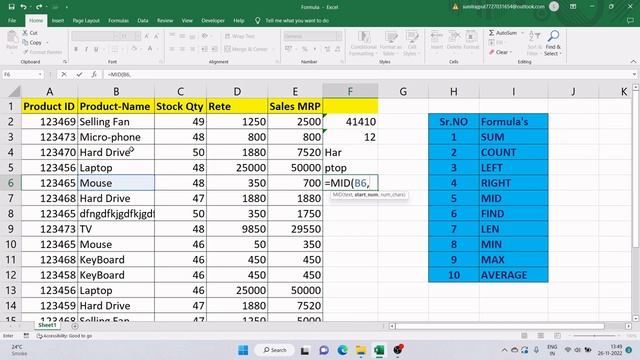Save the workbook from Quick Access toolbar
The image size is (640, 360).
point(11,7)
